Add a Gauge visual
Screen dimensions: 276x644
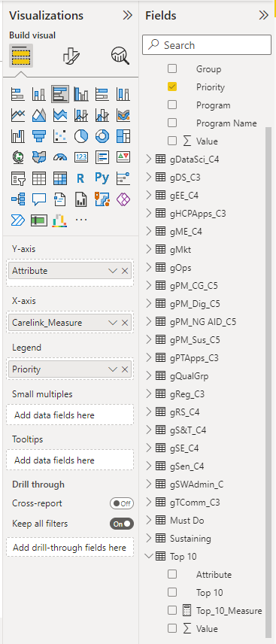pyautogui.click(x=60, y=157)
